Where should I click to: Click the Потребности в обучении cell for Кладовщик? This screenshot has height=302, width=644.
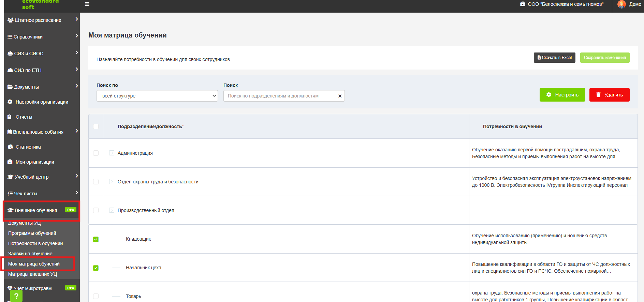pos(553,239)
